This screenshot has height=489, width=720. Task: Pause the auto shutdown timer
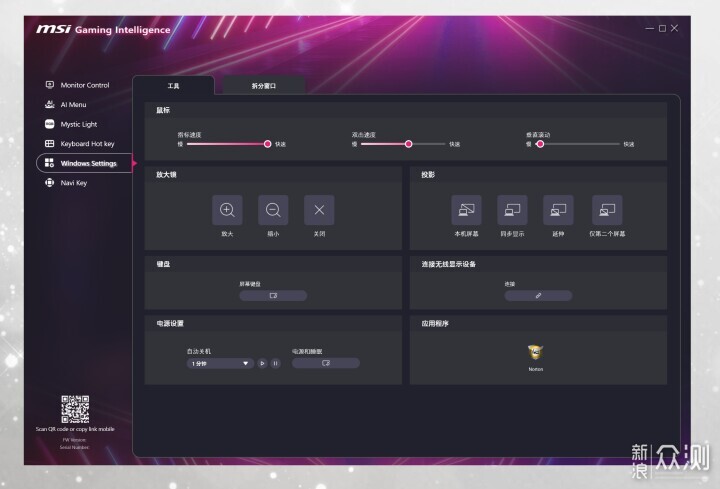(276, 363)
